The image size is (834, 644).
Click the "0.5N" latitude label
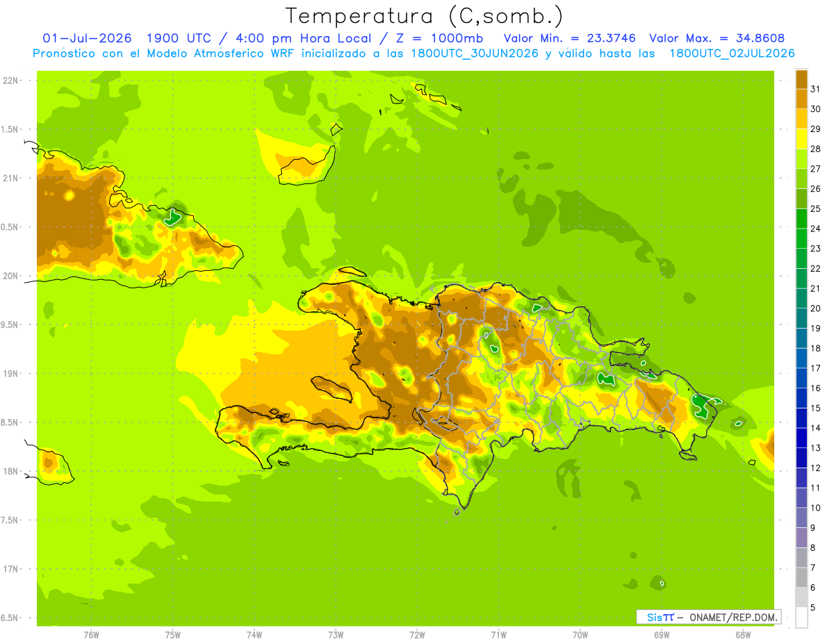click(10, 227)
